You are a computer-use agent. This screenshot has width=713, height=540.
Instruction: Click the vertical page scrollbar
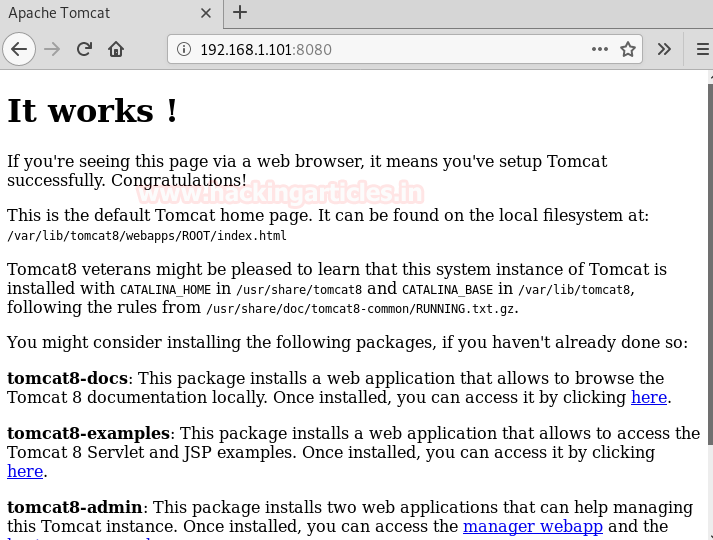tap(710, 264)
